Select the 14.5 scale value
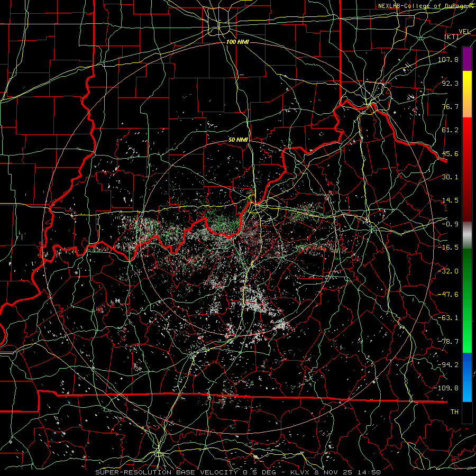The image size is (476, 476). pyautogui.click(x=450, y=200)
